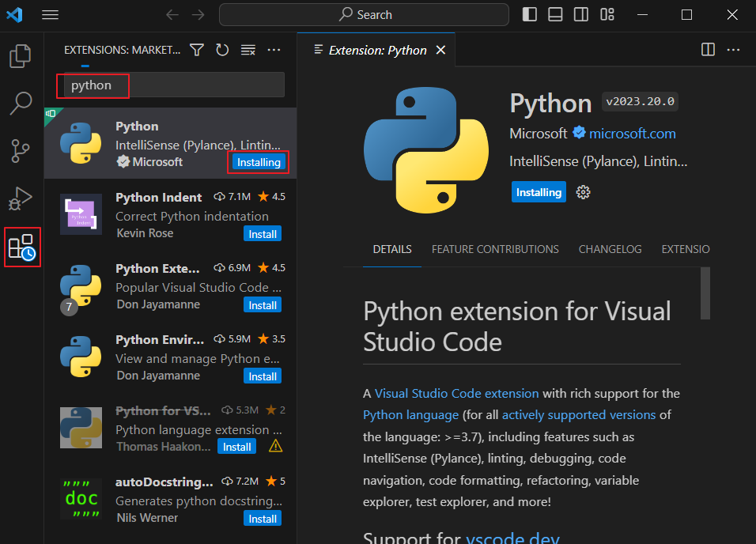Viewport: 756px width, 544px height.
Task: Open editor more actions ellipsis
Action: 733,50
